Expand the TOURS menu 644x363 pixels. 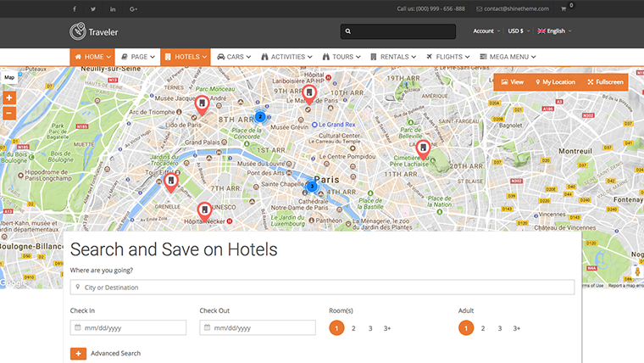pos(341,57)
